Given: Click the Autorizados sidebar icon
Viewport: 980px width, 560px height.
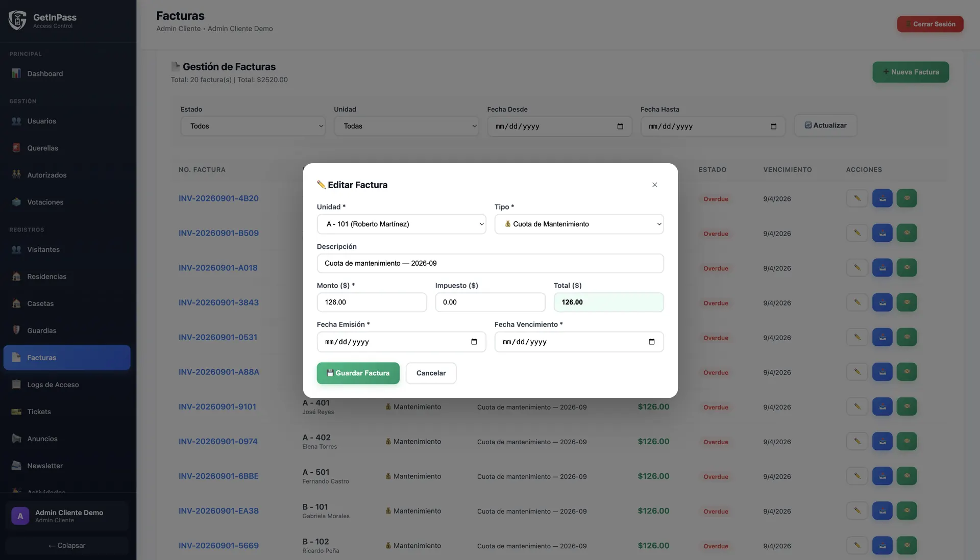Looking at the screenshot, I should [x=16, y=174].
